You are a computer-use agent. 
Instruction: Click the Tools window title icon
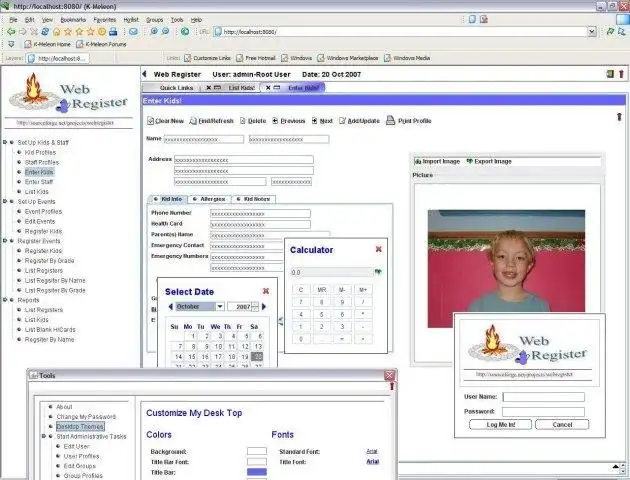(x=34, y=375)
